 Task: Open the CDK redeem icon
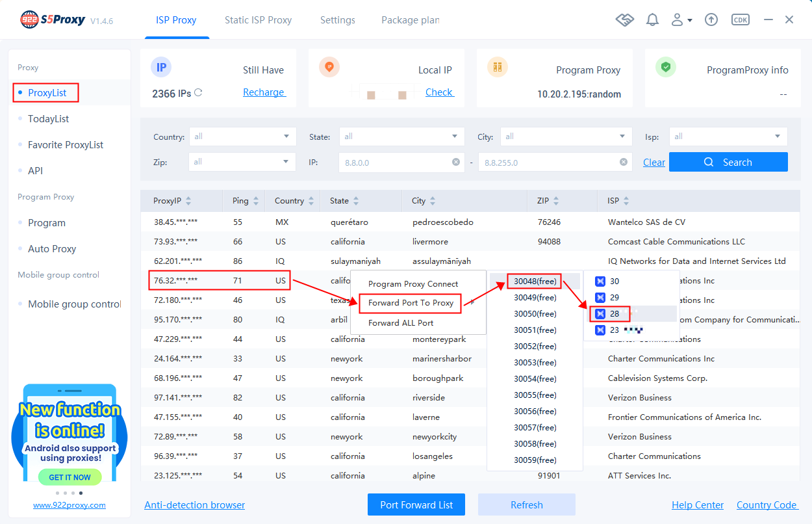pyautogui.click(x=740, y=20)
